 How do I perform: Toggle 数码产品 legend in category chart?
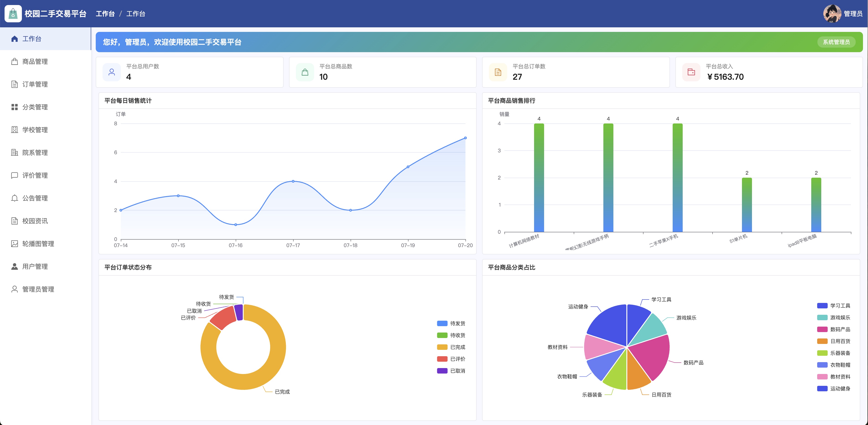click(833, 329)
